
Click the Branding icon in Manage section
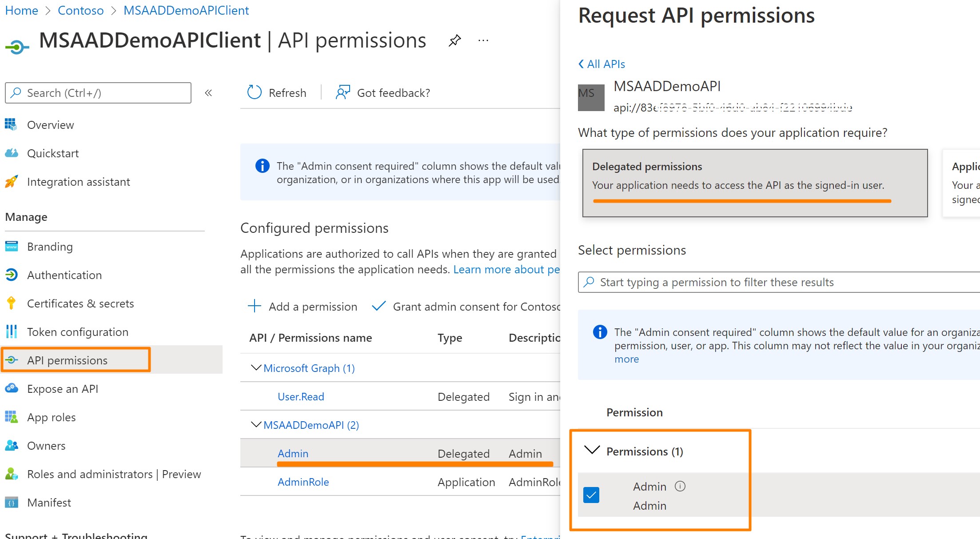(12, 246)
